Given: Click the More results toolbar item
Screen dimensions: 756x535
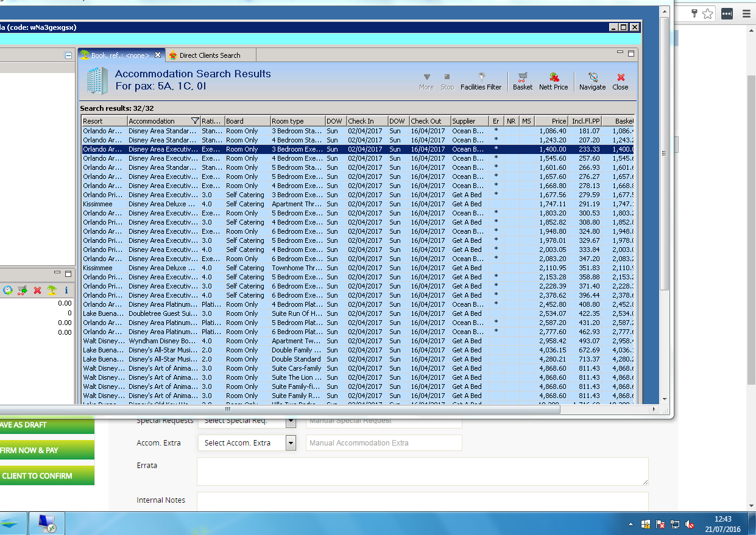Looking at the screenshot, I should (x=426, y=82).
